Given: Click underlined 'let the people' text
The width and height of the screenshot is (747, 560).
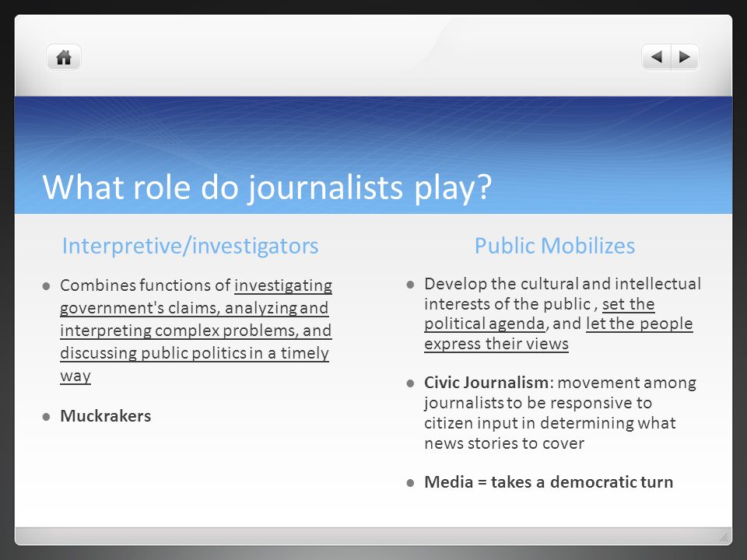Looking at the screenshot, I should pos(640,324).
